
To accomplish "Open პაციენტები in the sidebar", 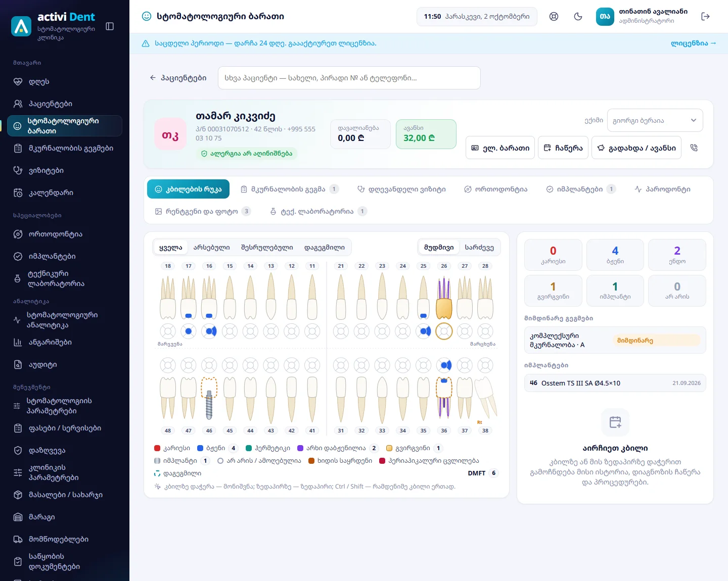I will click(65, 104).
